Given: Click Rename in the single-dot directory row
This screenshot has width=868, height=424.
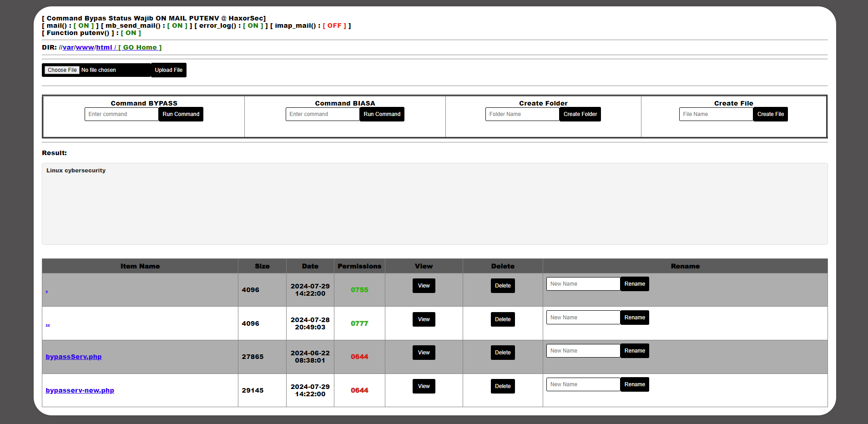Looking at the screenshot, I should click(x=635, y=284).
